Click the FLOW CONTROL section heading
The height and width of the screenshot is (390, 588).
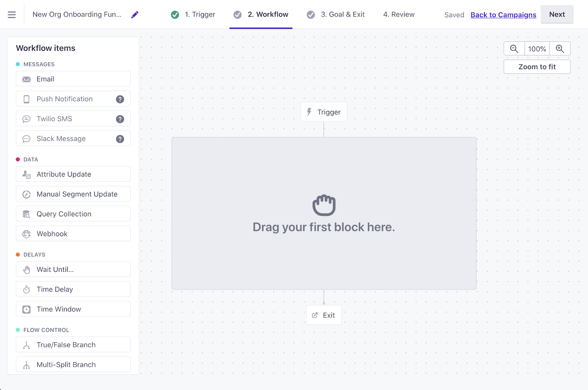(46, 330)
